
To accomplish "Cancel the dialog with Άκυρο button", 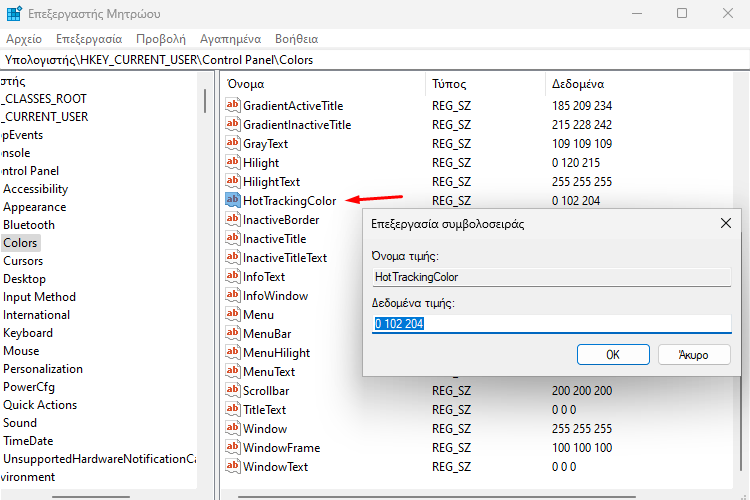I will click(694, 355).
